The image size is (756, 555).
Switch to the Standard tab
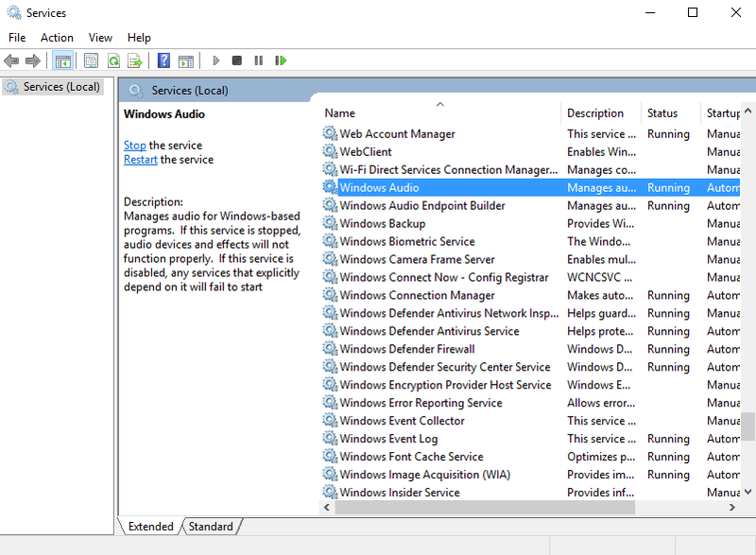coord(211,527)
